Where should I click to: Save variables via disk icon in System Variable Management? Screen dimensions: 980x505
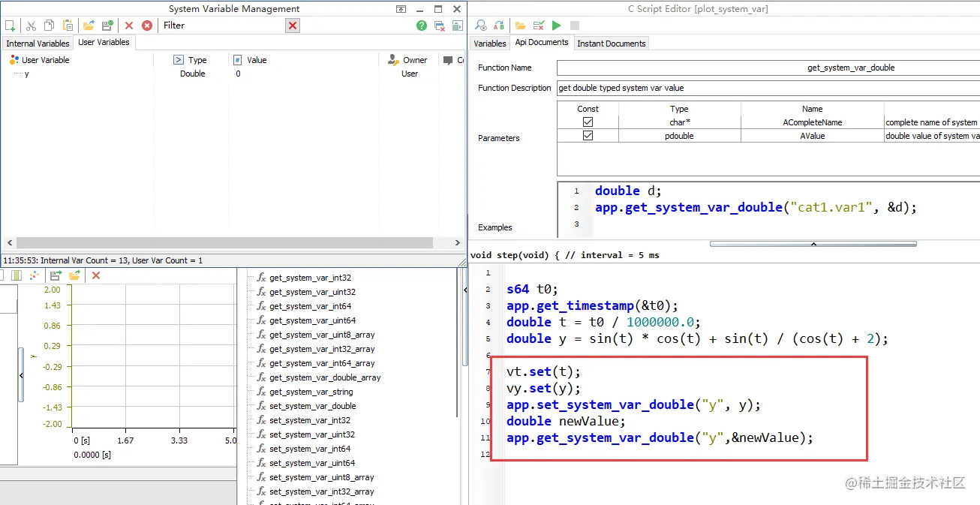107,26
